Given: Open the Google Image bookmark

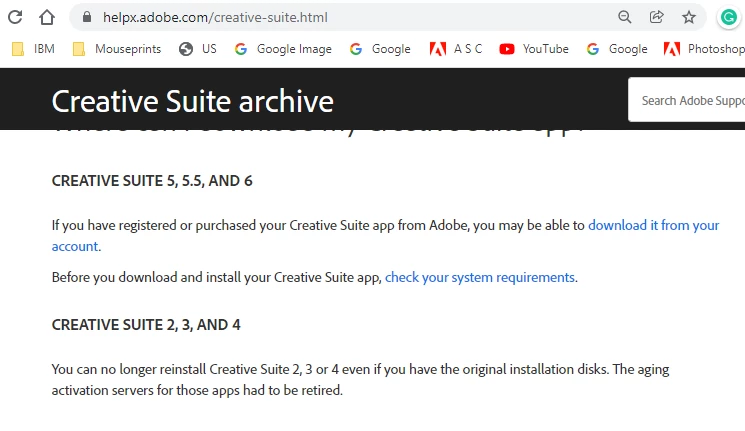Looking at the screenshot, I should [283, 49].
